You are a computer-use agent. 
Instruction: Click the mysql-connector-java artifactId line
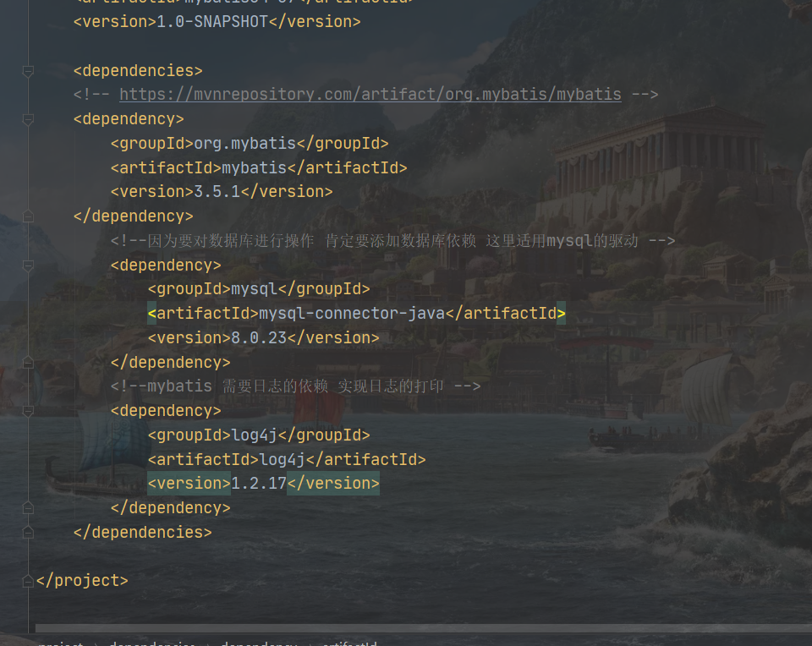coord(356,313)
